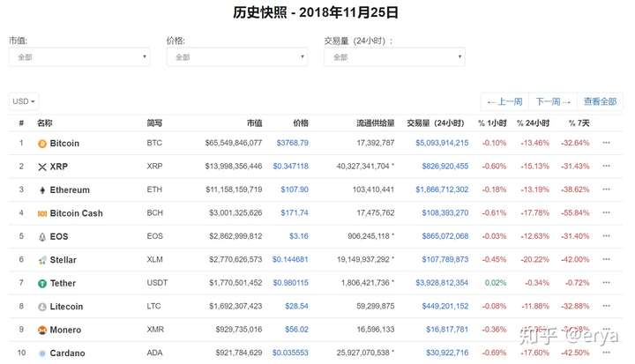635x364 pixels.
Task: Open more options for Litecoin row
Action: click(606, 306)
